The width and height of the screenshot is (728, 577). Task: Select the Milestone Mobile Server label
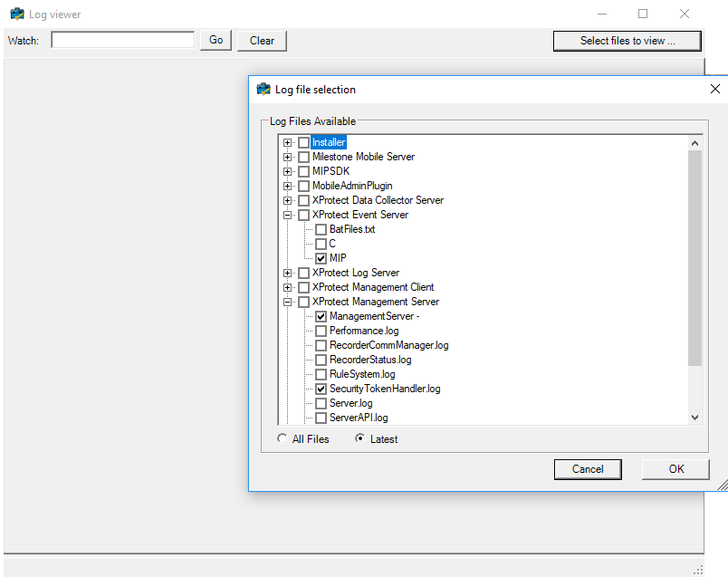click(x=363, y=157)
